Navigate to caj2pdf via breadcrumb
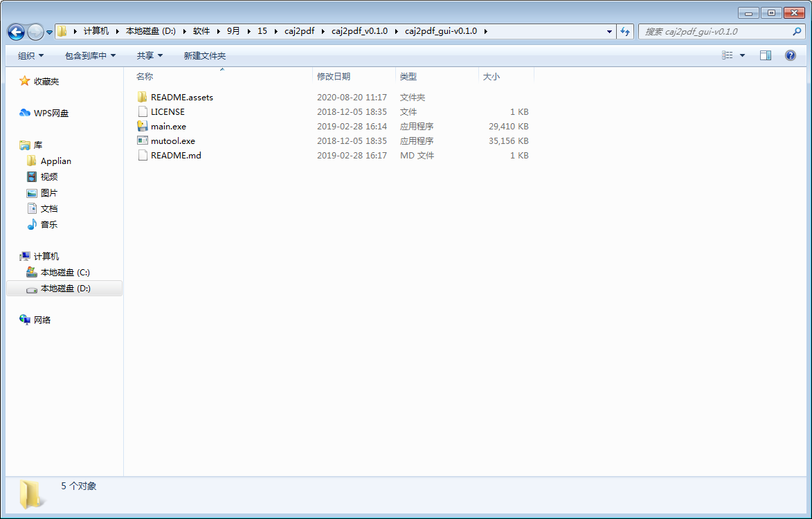 pyautogui.click(x=299, y=31)
